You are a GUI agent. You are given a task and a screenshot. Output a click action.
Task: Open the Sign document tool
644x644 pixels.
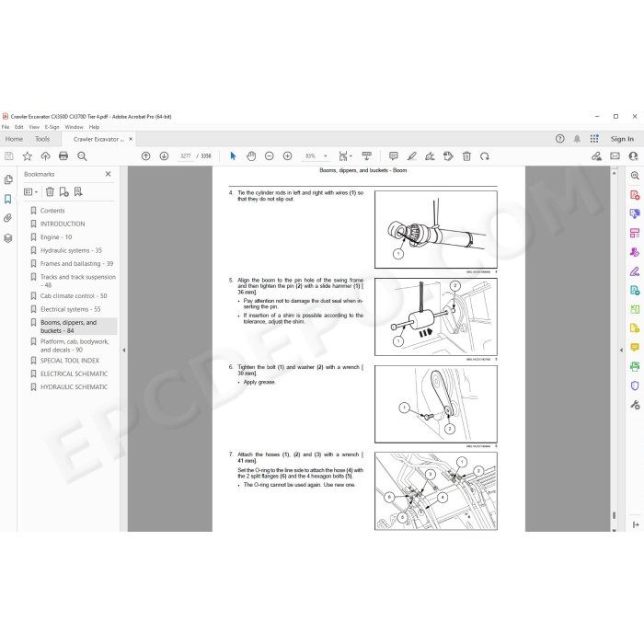pos(430,156)
